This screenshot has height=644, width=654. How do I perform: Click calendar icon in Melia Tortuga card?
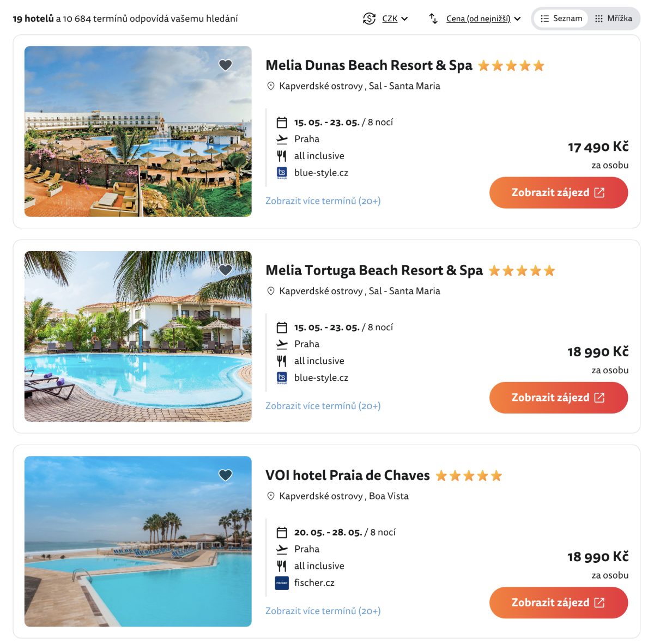tap(282, 327)
